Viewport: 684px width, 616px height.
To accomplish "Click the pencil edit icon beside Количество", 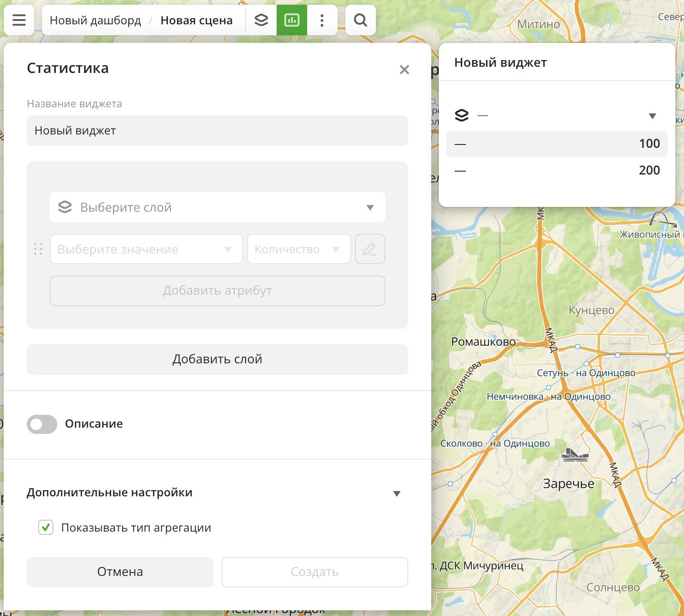I will [x=370, y=249].
